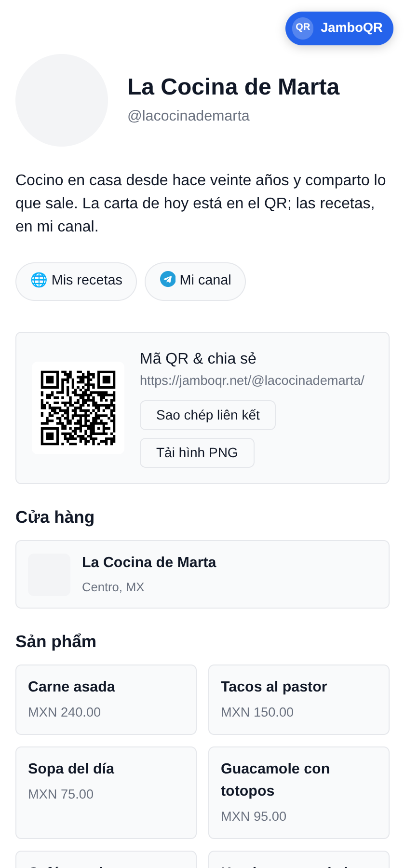Open the profile avatar placeholder
Viewport: 405px width, 868px height.
point(62,100)
